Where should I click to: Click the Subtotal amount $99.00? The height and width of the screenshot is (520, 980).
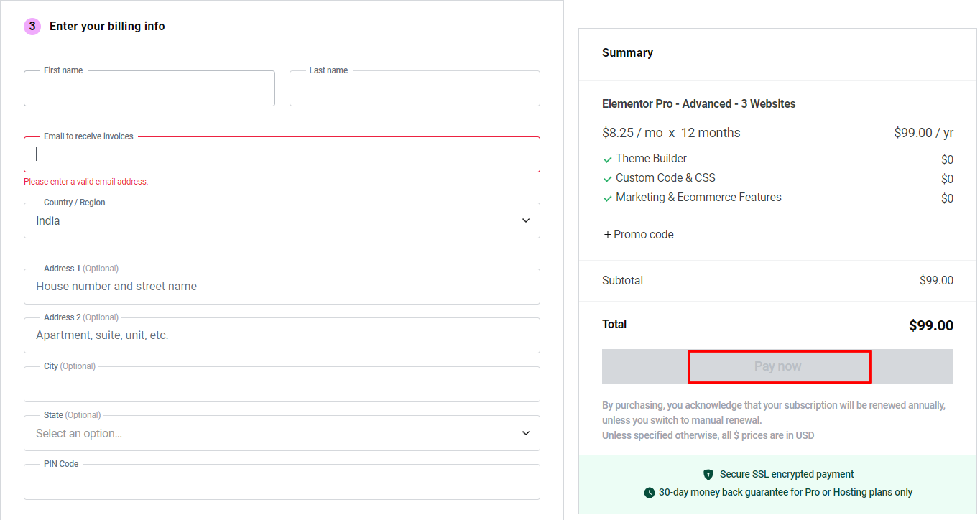(936, 281)
